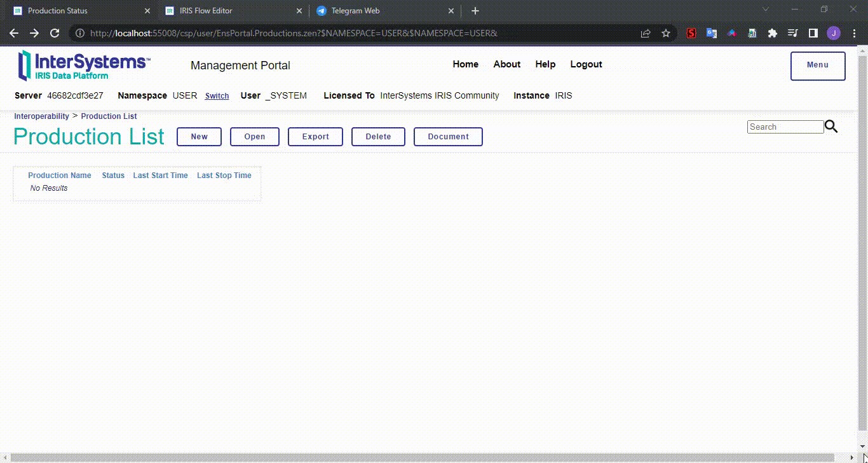Open the search magnifier on Production List page
This screenshot has height=463, width=868.
[831, 126]
